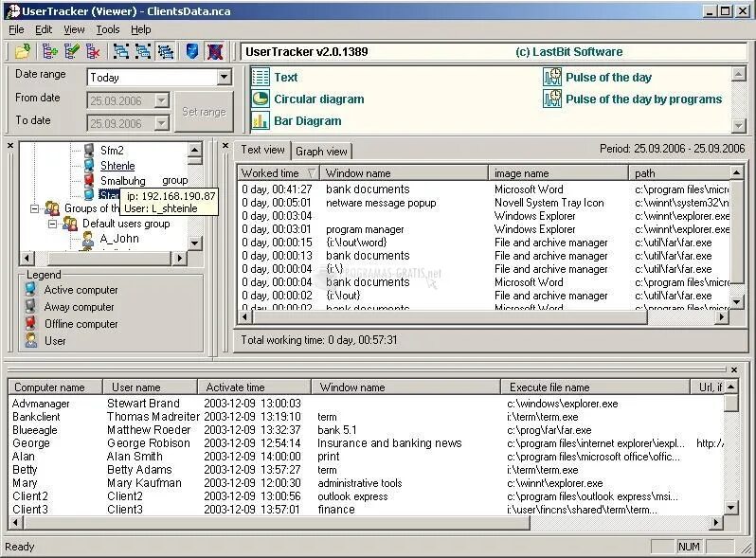Select the Bankclient row in bottom list
Image resolution: width=756 pixels, height=558 pixels.
click(x=367, y=416)
